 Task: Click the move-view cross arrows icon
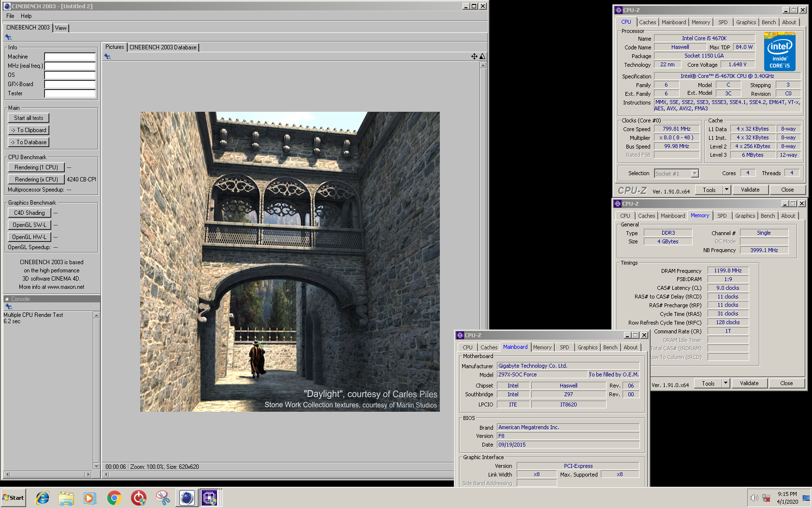pyautogui.click(x=474, y=57)
